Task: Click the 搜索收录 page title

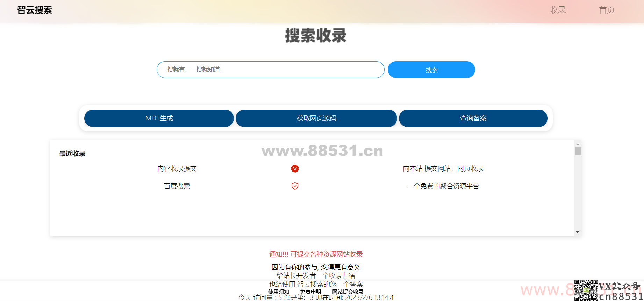Action: pos(316,36)
